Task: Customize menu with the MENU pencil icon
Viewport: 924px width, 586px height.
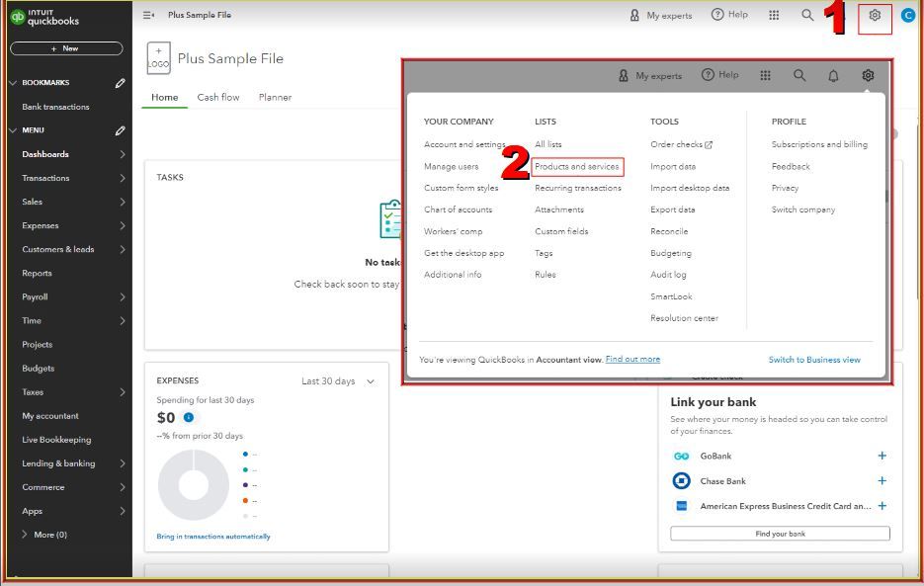Action: click(120, 130)
